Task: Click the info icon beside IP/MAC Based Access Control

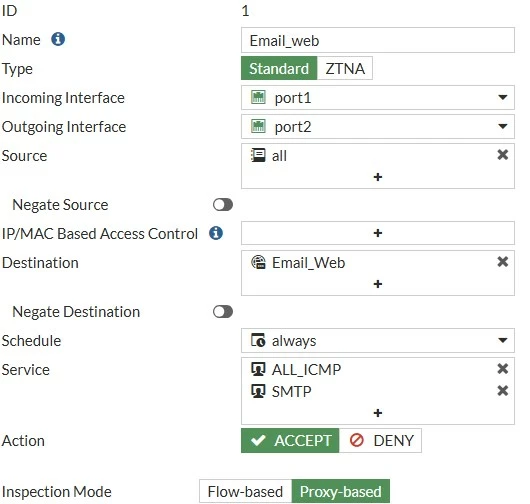Action: click(216, 233)
